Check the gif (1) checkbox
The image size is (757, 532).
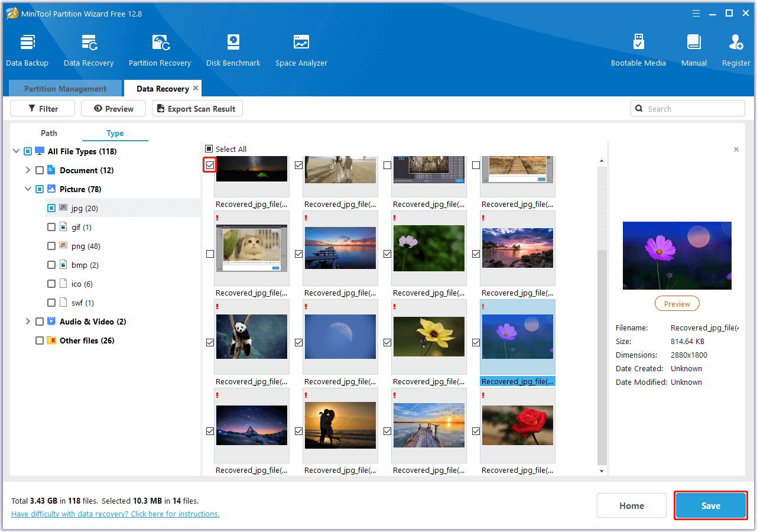pos(51,227)
